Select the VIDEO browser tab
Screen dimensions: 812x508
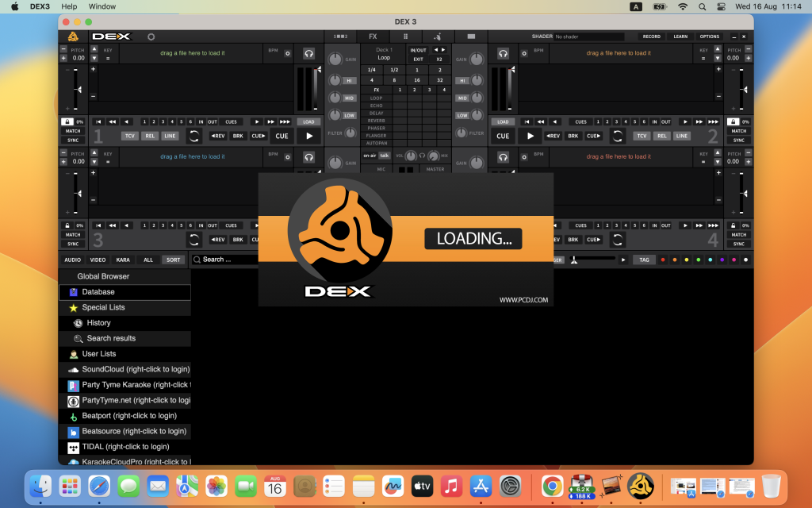(98, 260)
